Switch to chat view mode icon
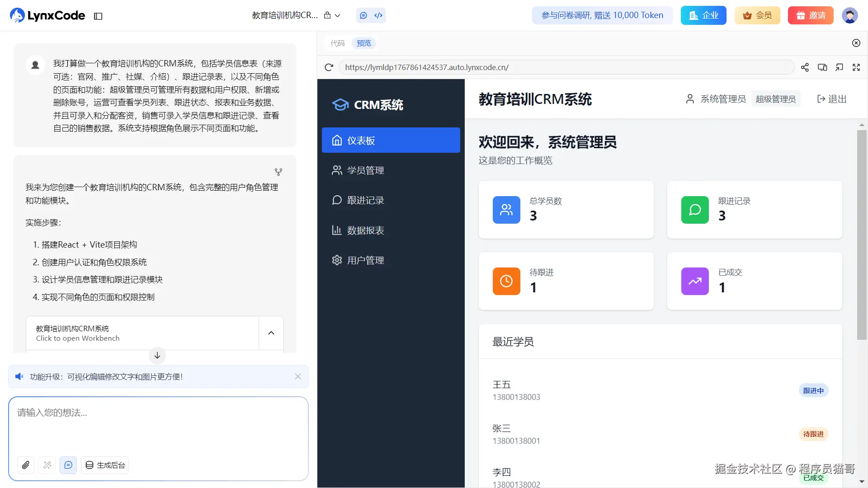The width and height of the screenshot is (868, 488). point(363,15)
